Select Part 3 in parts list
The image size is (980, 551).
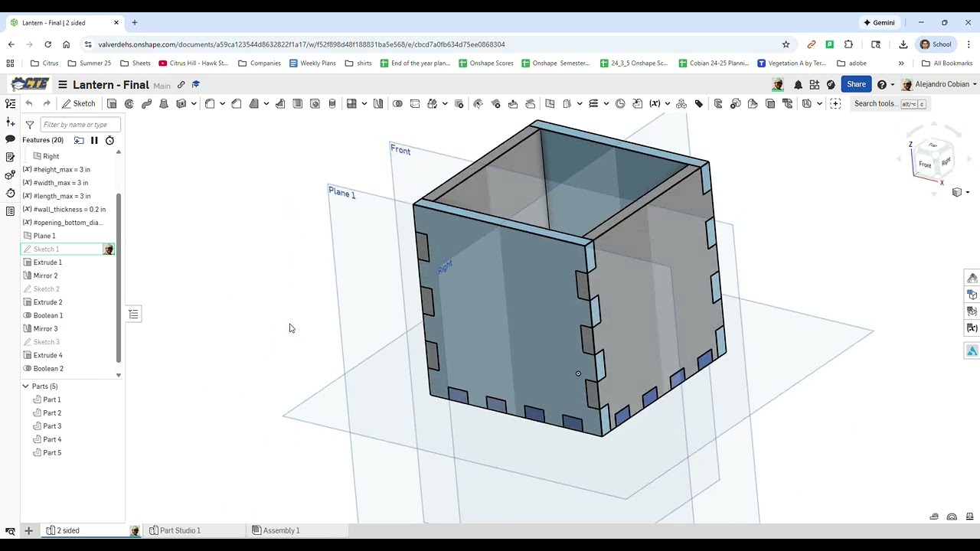pos(52,426)
